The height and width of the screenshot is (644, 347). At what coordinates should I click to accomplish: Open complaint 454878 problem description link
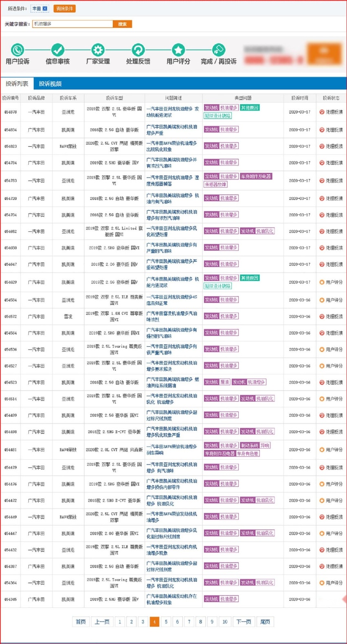click(x=173, y=112)
